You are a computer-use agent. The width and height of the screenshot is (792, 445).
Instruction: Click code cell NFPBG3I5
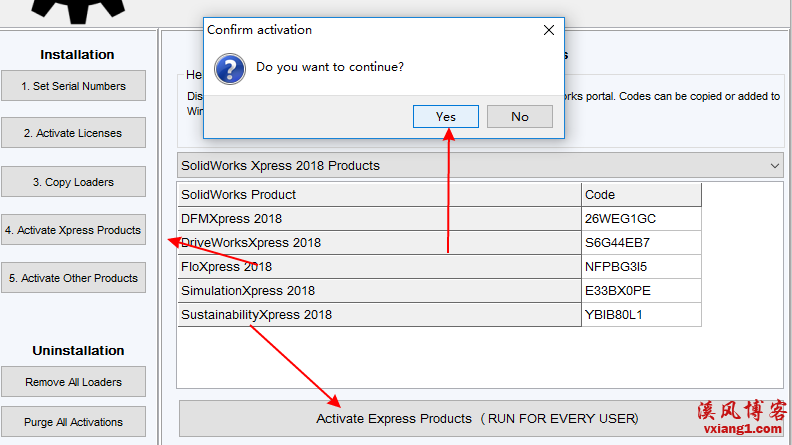point(641,267)
